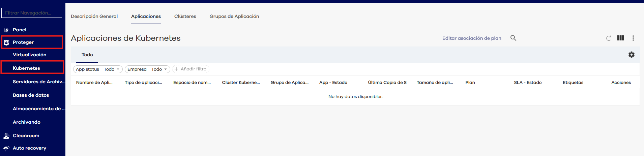Open the vertical three-dot more menu
This screenshot has width=644, height=156.
[633, 38]
